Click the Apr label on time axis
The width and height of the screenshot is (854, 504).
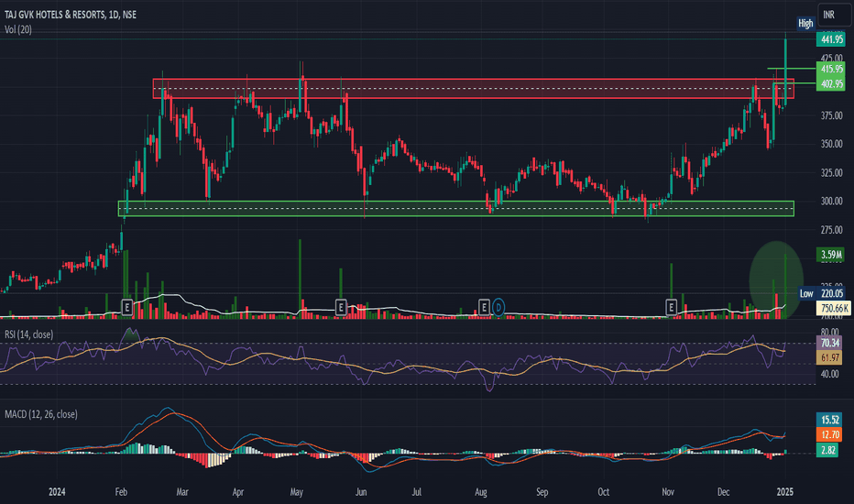[238, 492]
